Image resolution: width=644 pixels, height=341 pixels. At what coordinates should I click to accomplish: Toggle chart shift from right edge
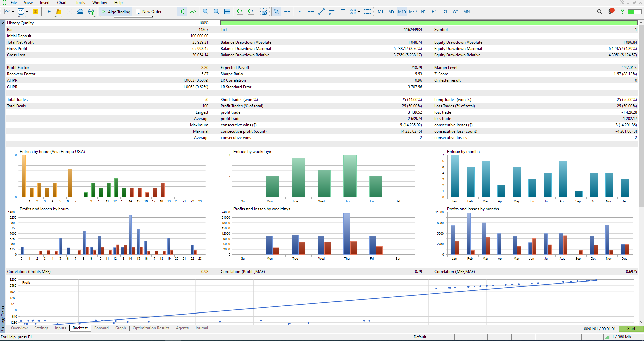click(x=251, y=12)
